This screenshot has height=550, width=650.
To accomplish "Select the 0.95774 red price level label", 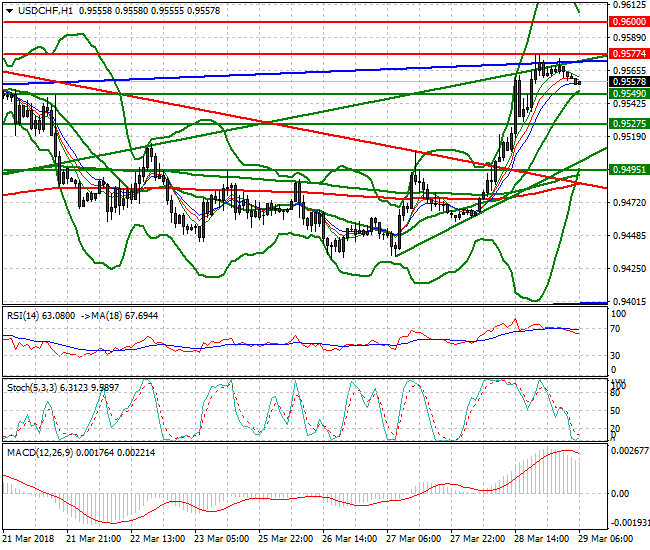I will [x=629, y=53].
